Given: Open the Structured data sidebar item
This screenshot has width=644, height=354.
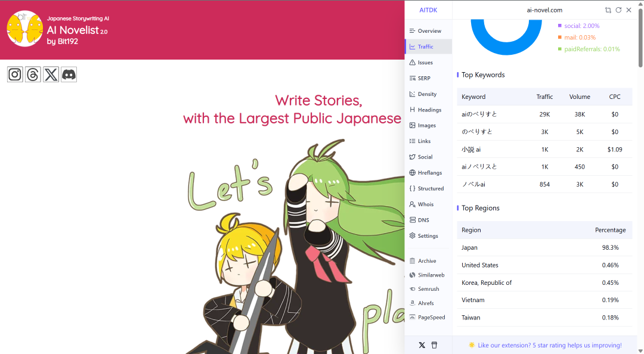Looking at the screenshot, I should [428, 188].
